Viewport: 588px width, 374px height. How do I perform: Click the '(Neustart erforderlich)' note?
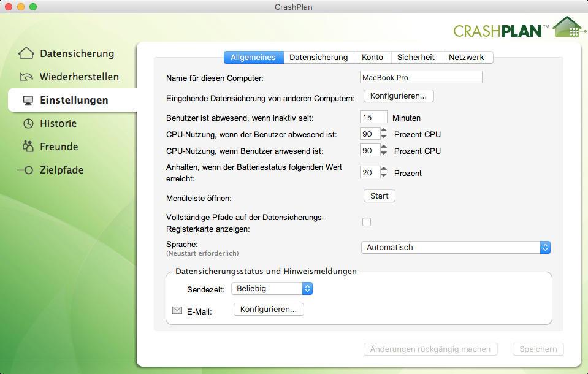pos(202,254)
